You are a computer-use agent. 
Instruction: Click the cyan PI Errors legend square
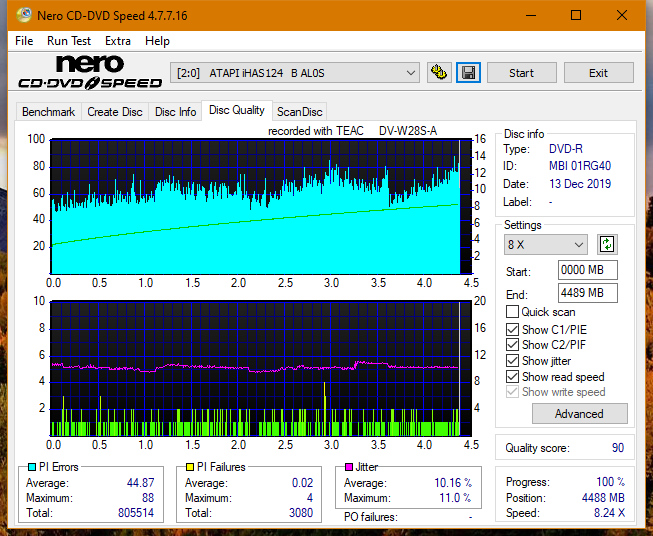tap(32, 467)
